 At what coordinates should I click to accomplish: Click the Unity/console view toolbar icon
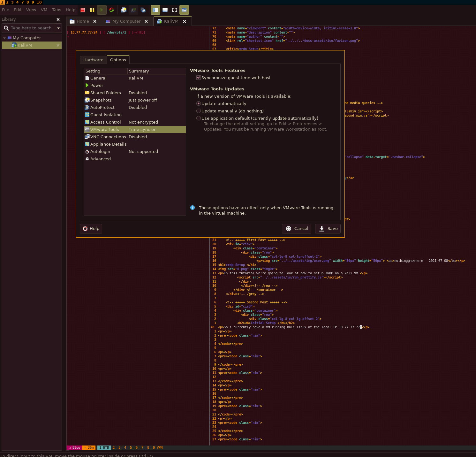(184, 10)
